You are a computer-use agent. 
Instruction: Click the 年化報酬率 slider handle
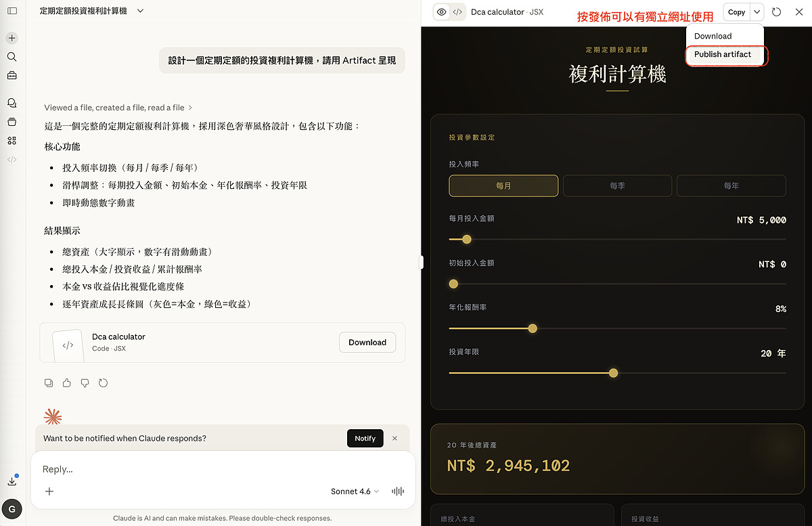(x=533, y=328)
